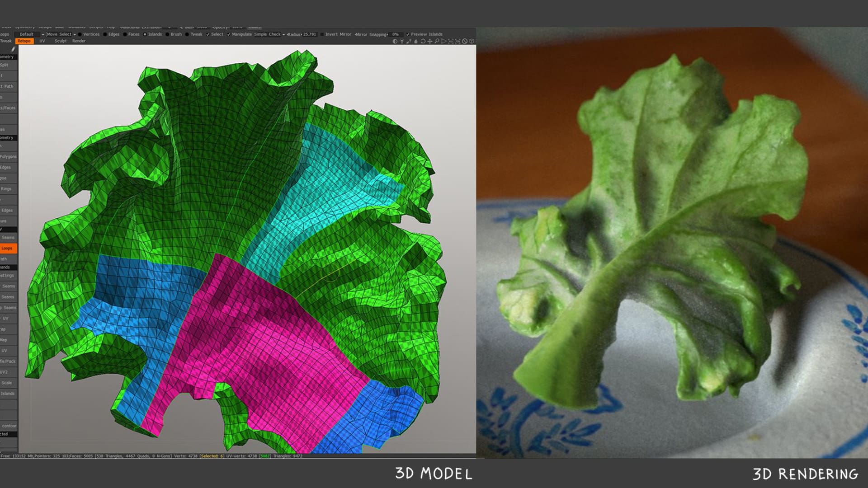Click the Polygons button in the left panel
Screen dimensions: 868x488
[9, 157]
